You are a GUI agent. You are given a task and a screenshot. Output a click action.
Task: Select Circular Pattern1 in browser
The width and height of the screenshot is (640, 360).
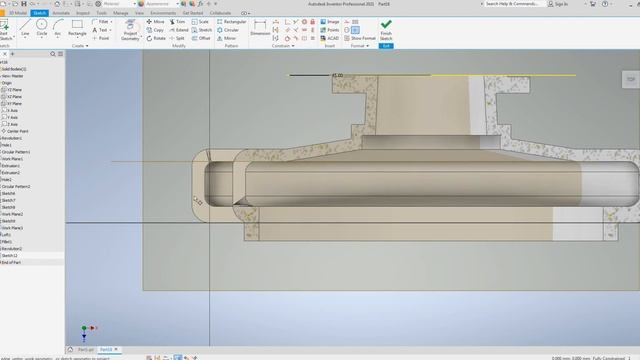(16, 152)
